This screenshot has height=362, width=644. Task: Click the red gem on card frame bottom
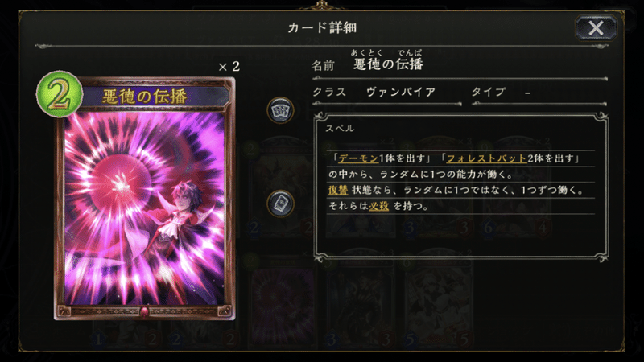click(x=144, y=311)
